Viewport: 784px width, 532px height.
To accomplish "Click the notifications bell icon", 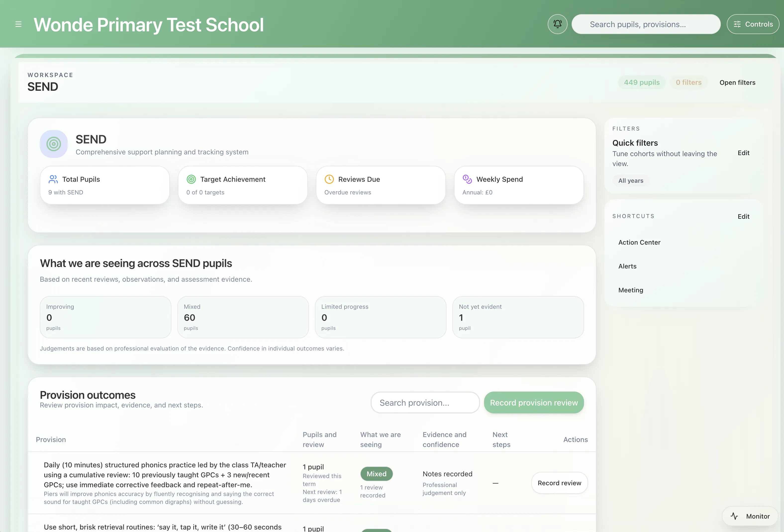I will pyautogui.click(x=557, y=24).
